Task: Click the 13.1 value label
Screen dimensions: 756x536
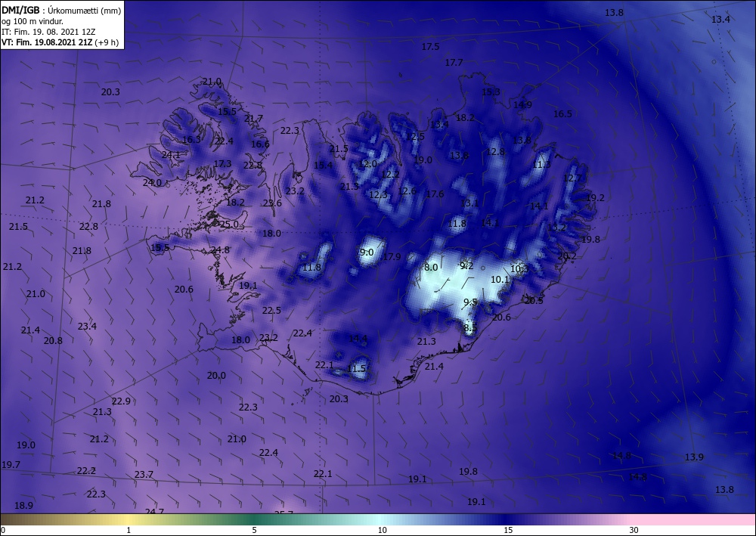Action: tap(469, 203)
